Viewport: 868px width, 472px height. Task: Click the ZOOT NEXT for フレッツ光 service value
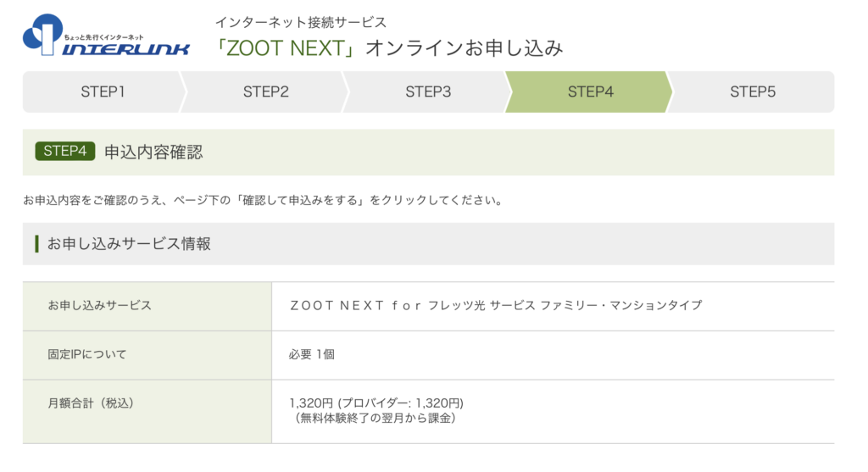point(496,305)
